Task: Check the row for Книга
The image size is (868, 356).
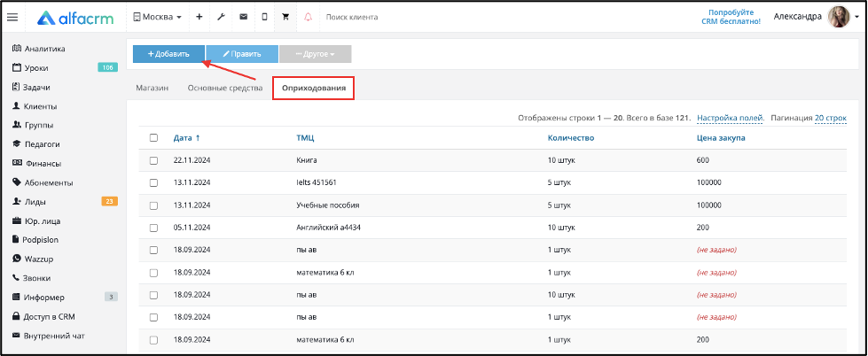Action: pos(154,160)
